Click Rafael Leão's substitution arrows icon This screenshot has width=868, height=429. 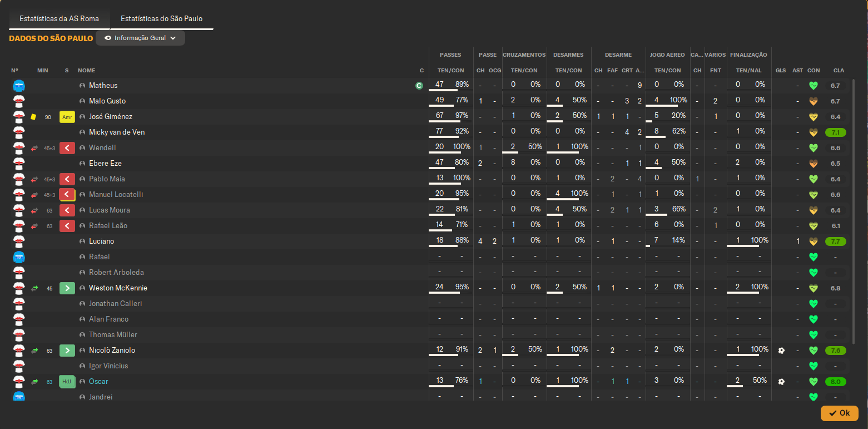34,226
